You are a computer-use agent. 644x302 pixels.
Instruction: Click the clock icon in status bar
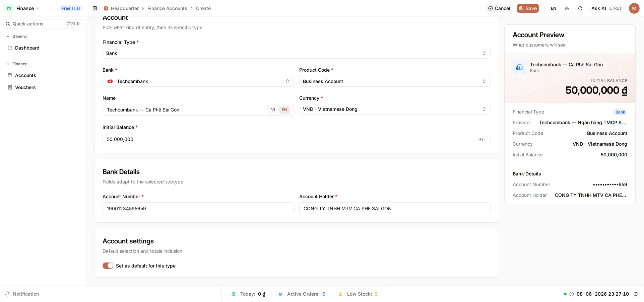point(572,294)
